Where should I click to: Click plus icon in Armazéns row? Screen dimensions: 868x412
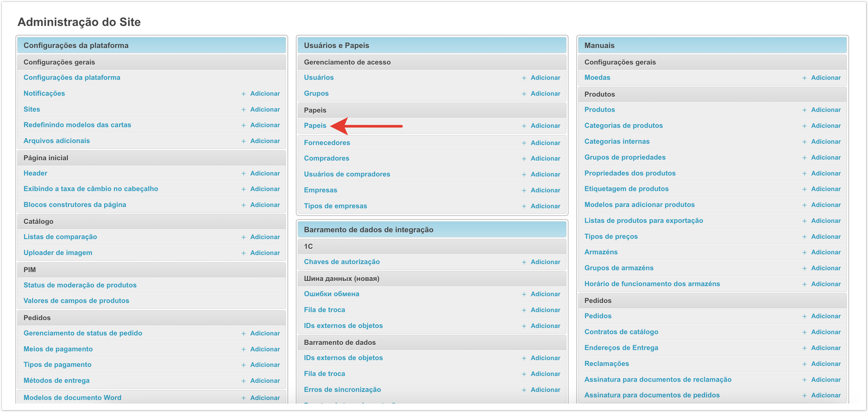point(804,252)
